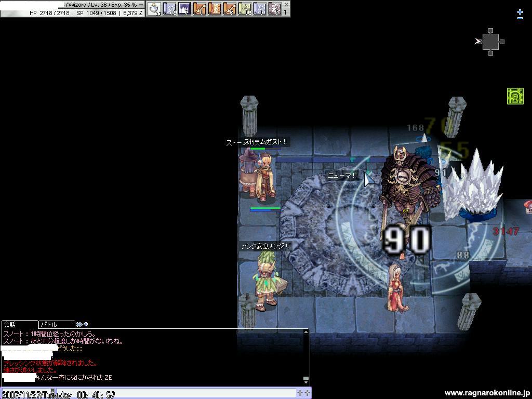Focus the whisper name input field
Image resolution: width=532 pixels, height=399 pixels.
tap(26, 393)
